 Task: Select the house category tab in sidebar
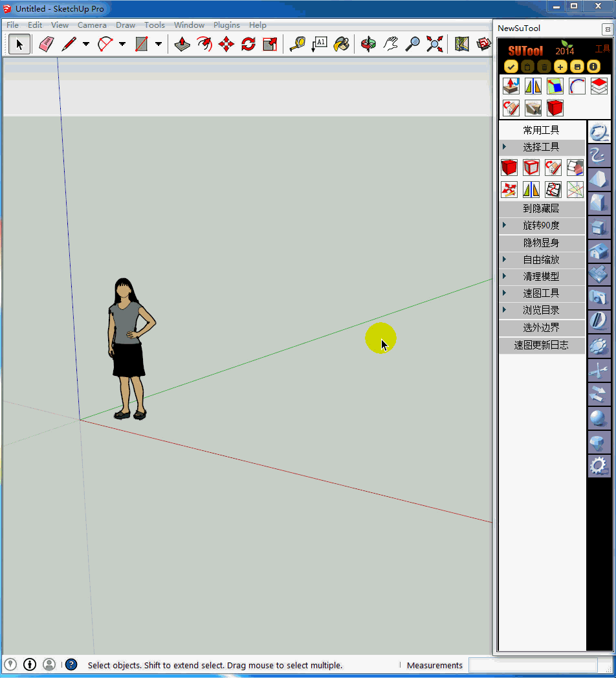point(599,250)
